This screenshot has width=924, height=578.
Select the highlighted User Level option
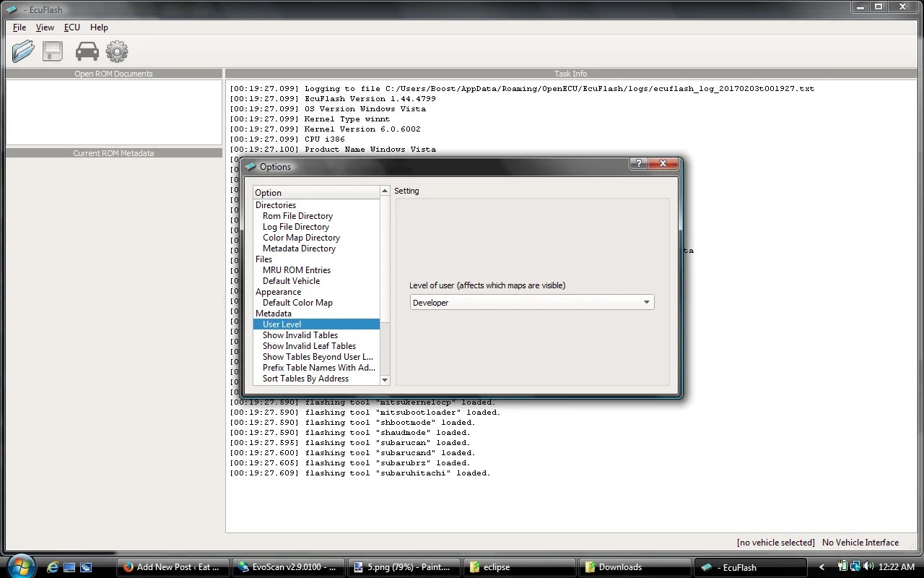point(316,324)
